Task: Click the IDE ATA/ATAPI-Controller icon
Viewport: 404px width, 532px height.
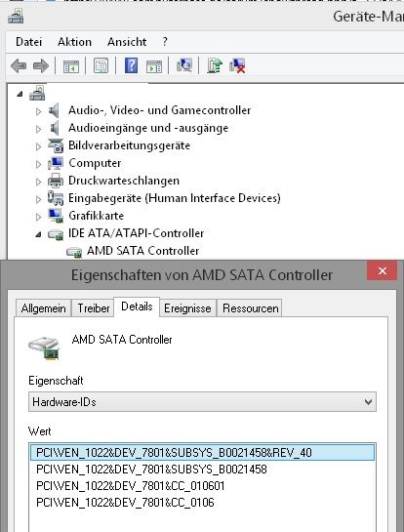Action: coord(56,234)
